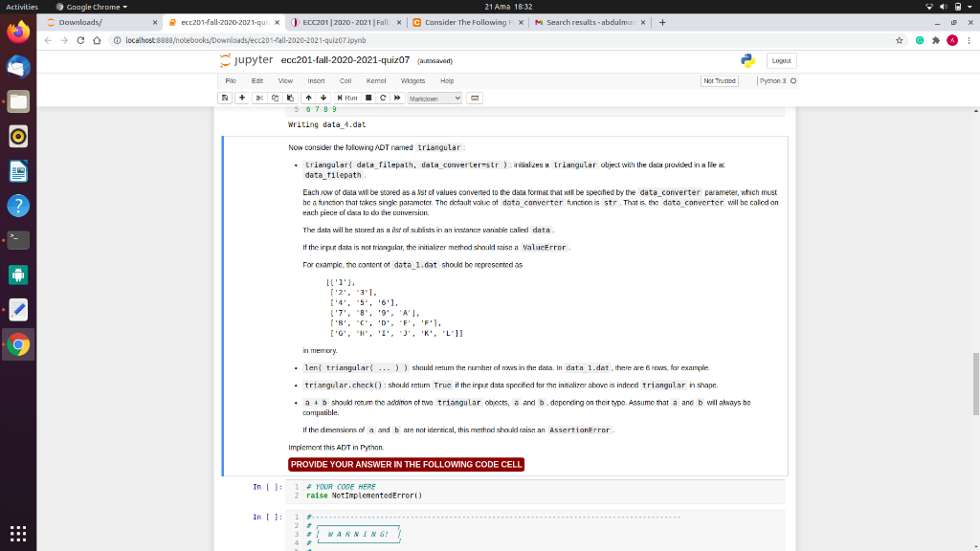
Task: Restart kernel and run all with fast-forward icon
Action: (x=397, y=97)
